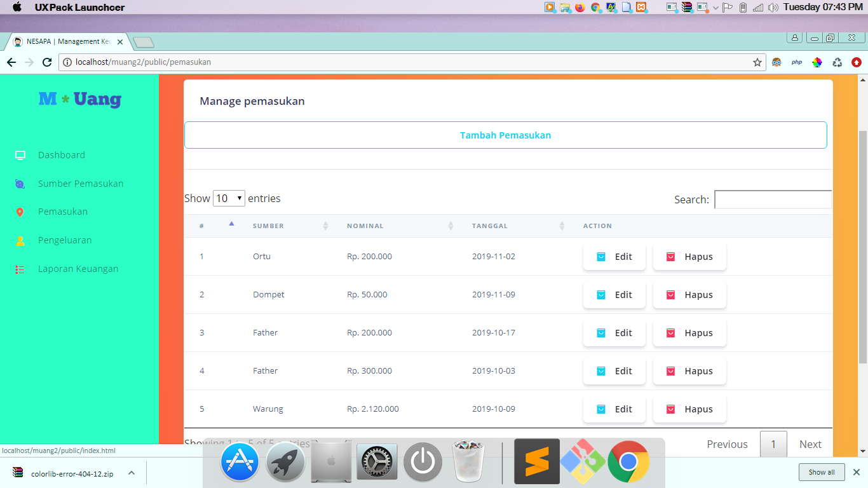Image resolution: width=868 pixels, height=488 pixels.
Task: Edit the Dompet entry
Action: click(614, 295)
